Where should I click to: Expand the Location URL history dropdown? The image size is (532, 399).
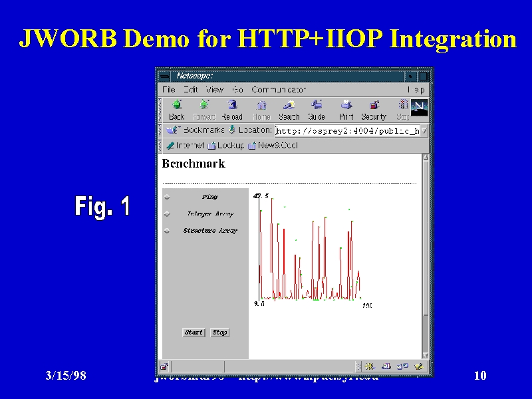[424, 130]
